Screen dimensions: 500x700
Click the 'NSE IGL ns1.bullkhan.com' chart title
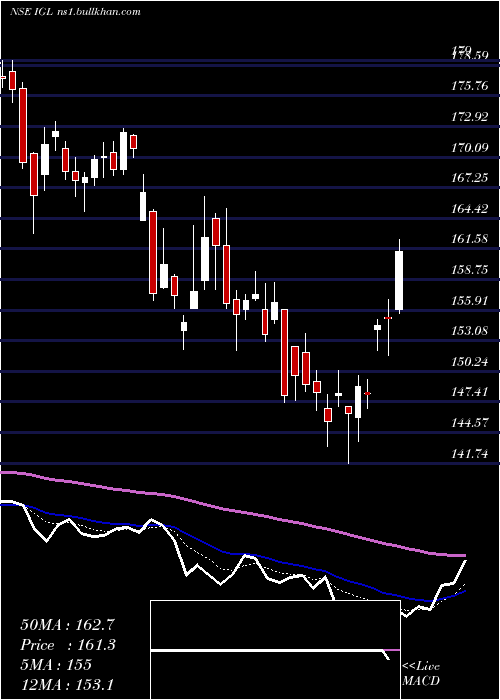(75, 11)
